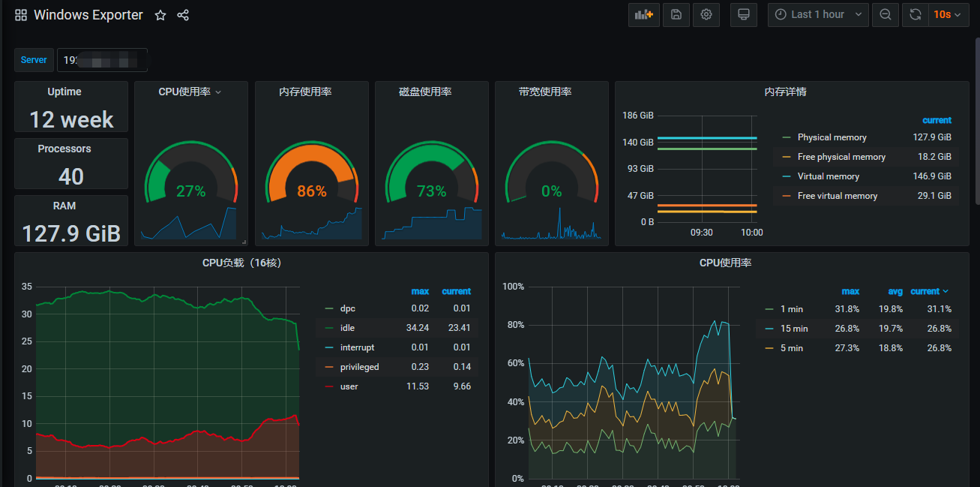Sort CPU使用率 legend by avg
The height and width of the screenshot is (487, 980).
895,291
